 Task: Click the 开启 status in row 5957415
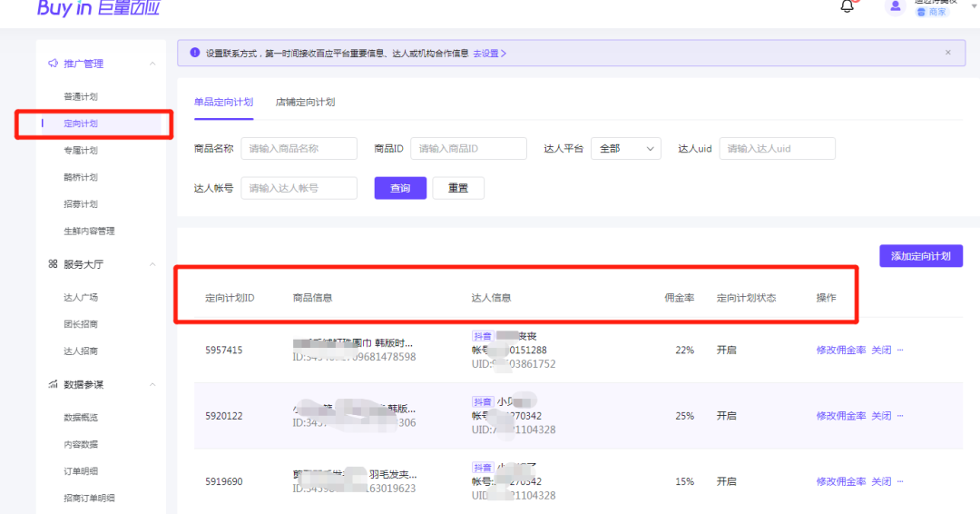click(x=726, y=351)
